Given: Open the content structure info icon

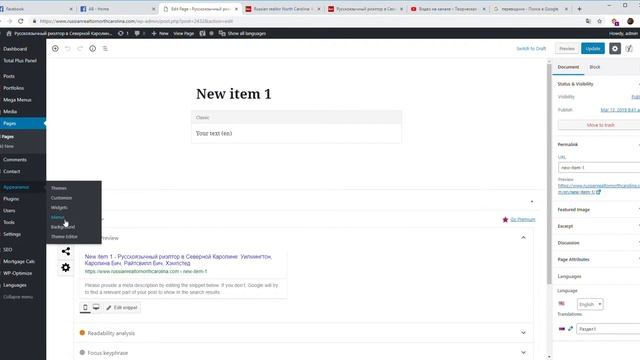Looking at the screenshot, I should [x=93, y=49].
